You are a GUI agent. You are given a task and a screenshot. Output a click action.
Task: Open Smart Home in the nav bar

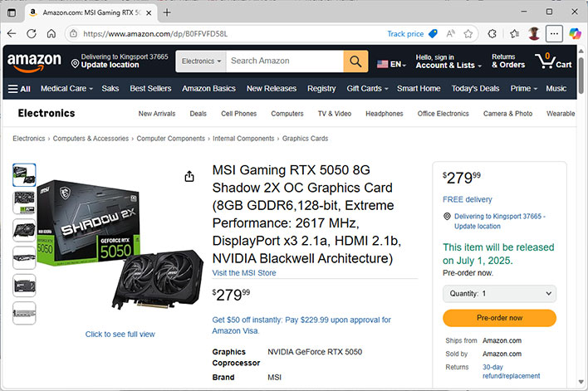click(x=419, y=89)
